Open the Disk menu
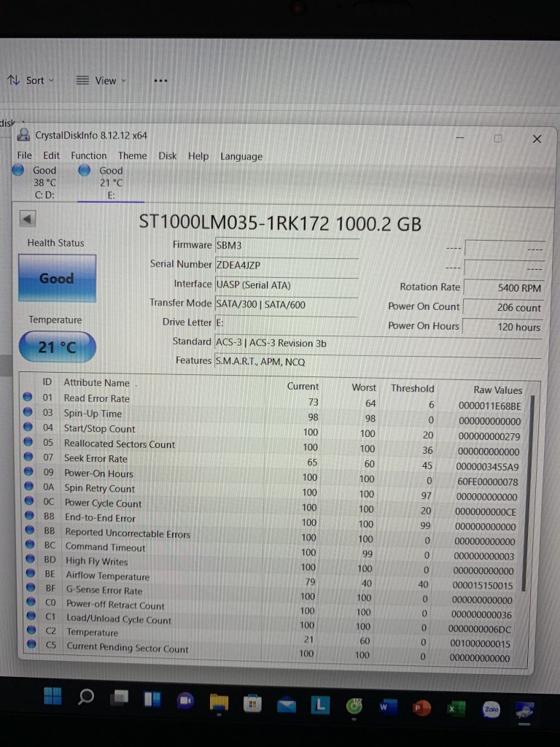The image size is (560, 747). point(167,156)
